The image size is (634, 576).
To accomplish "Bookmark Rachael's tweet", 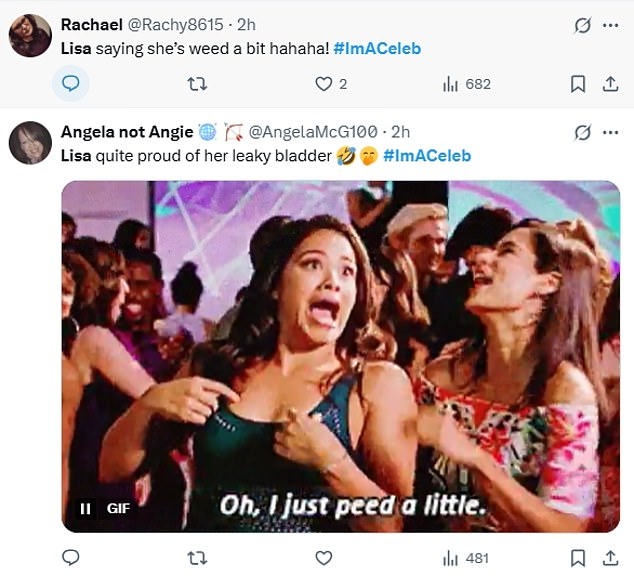I will (577, 84).
